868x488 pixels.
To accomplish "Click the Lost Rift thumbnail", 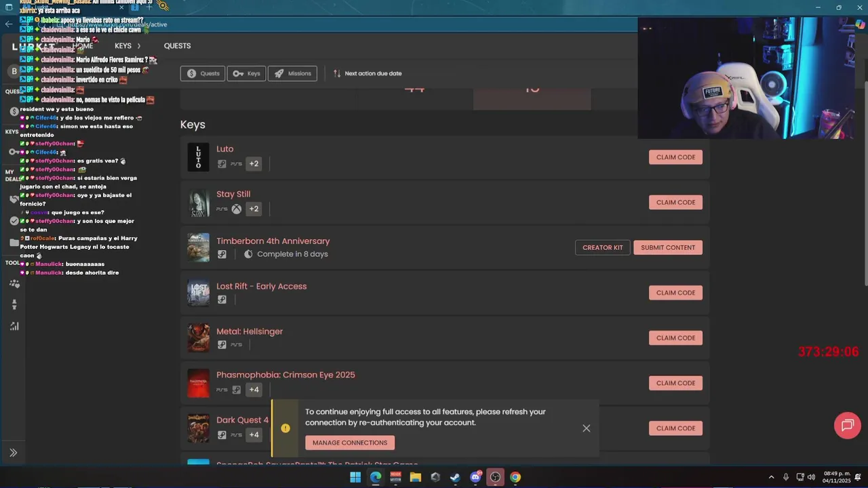I will (199, 293).
